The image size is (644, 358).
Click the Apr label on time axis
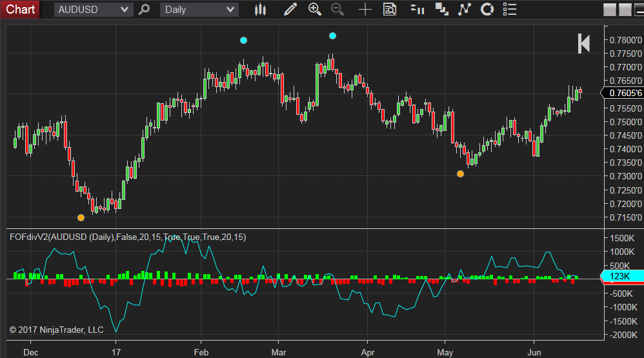pos(368,352)
